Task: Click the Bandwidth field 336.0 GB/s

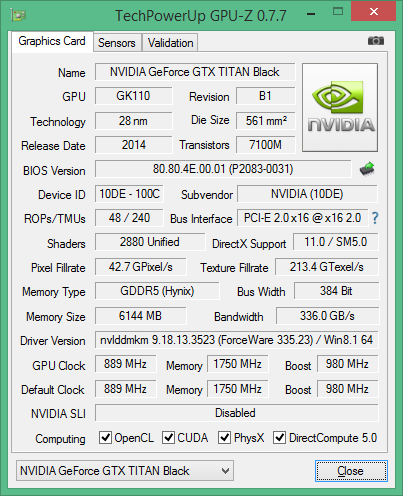Action: point(327,316)
